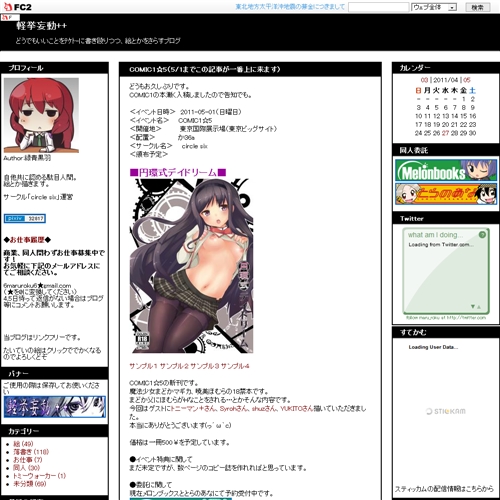Click the blog title 軽挙妄動++
The height and width of the screenshot is (500, 500).
point(42,25)
